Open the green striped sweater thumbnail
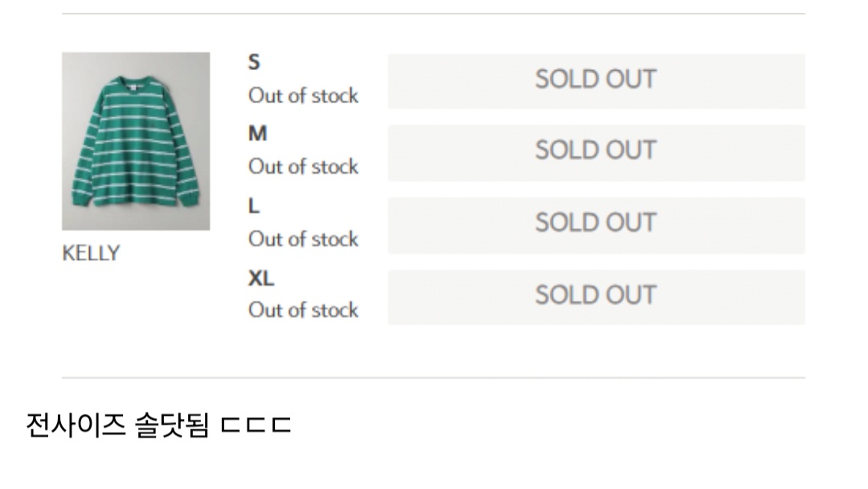 tap(136, 142)
